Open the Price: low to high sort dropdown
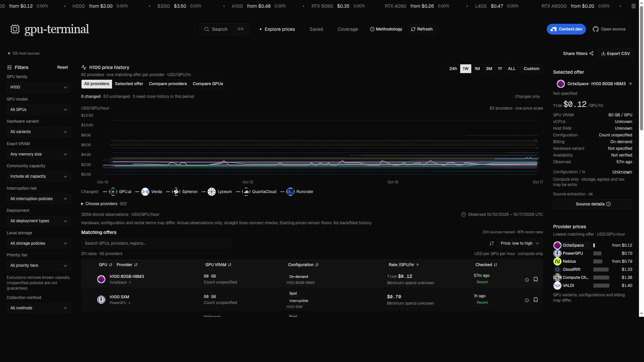 tap(520, 243)
